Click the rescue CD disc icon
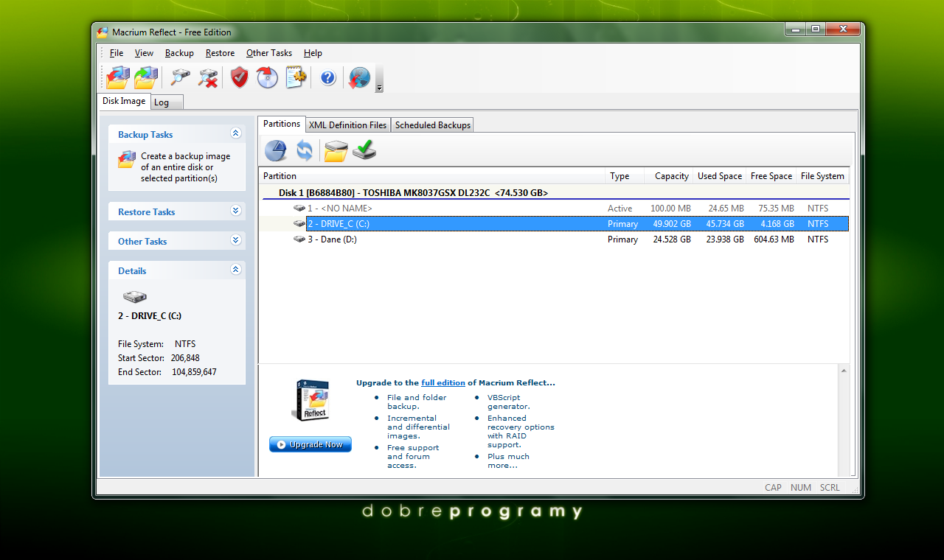This screenshot has width=944, height=560. tap(267, 77)
